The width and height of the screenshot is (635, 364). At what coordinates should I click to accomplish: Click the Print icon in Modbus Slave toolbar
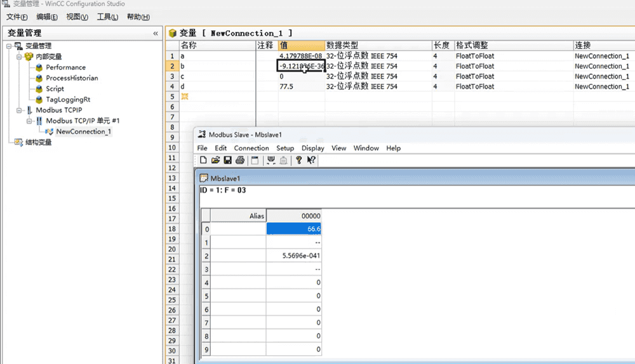pyautogui.click(x=239, y=160)
